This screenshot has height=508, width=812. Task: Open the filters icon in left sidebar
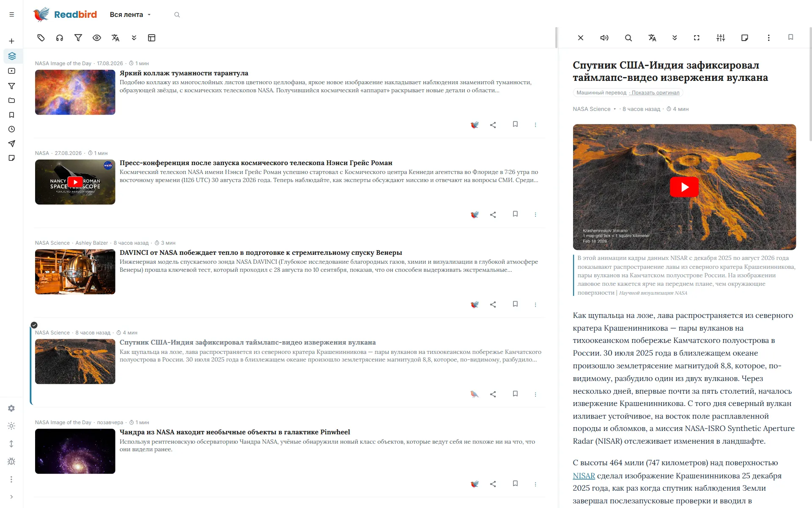point(11,86)
